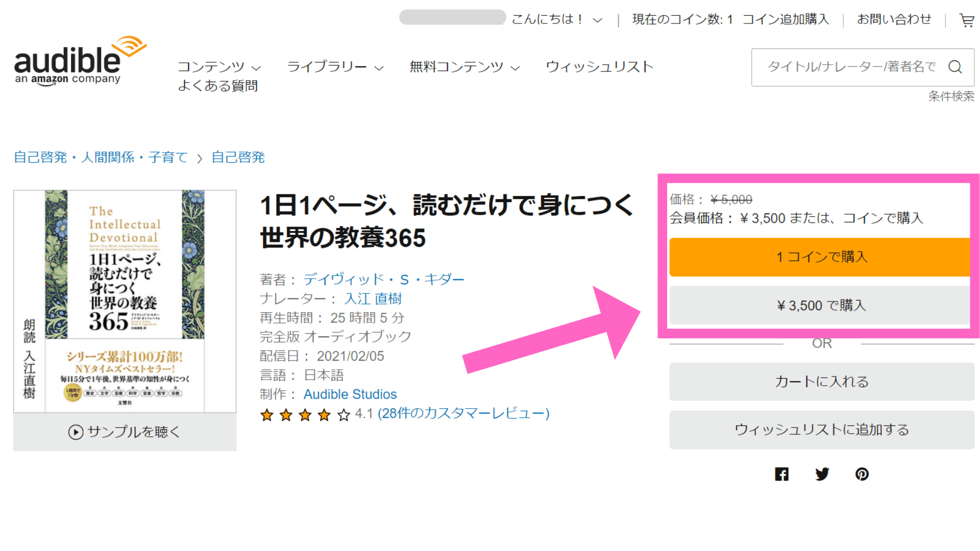Click 再生時間: 25 時間 5 分 text

click(332, 318)
